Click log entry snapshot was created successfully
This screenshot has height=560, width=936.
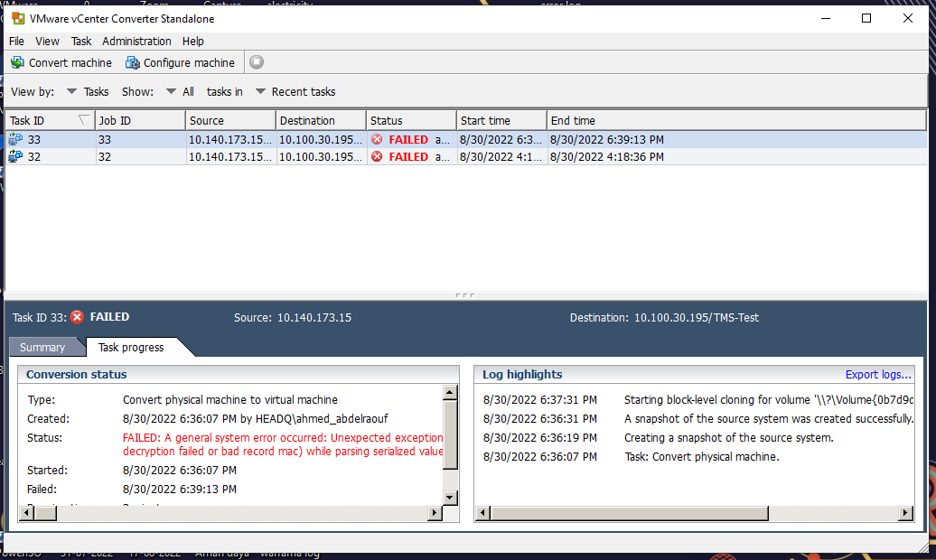[x=769, y=418]
